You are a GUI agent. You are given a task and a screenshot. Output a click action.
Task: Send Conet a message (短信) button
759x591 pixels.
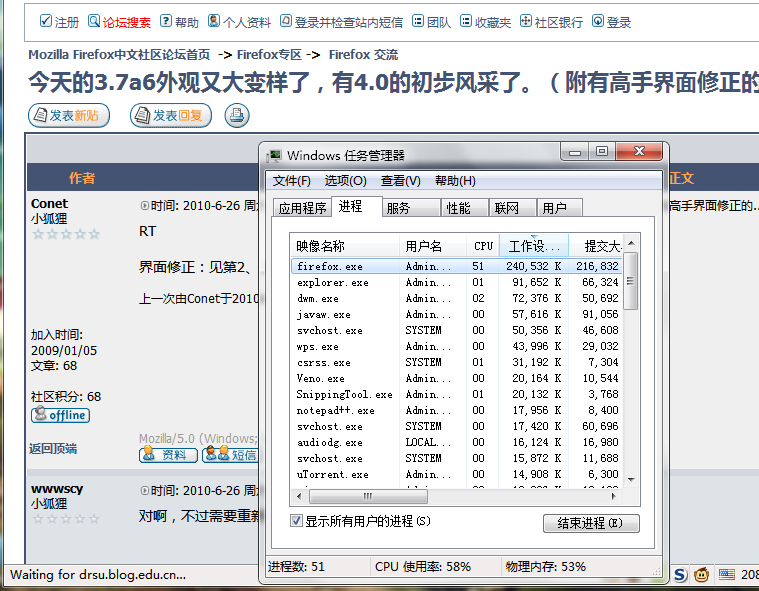(x=230, y=455)
